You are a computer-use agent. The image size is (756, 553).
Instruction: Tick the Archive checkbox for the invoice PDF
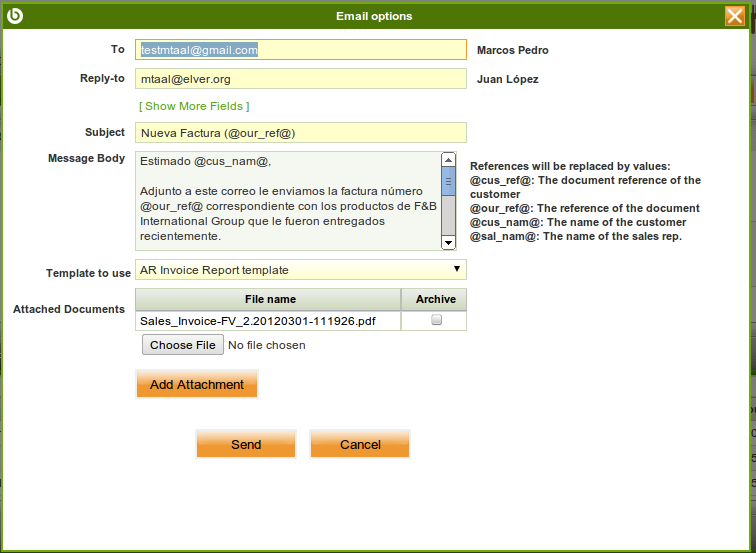tap(435, 321)
